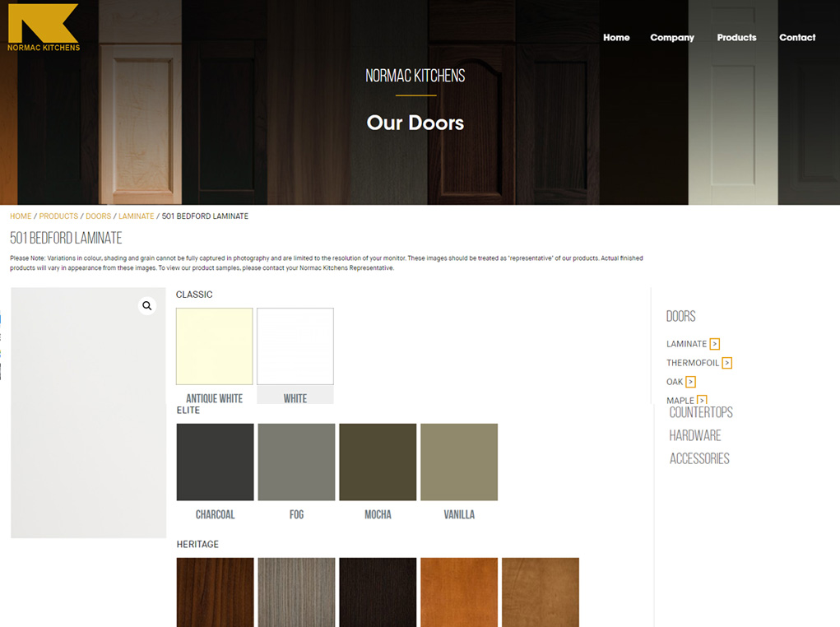Select the Mocha colour swatch
The width and height of the screenshot is (840, 627).
coord(378,462)
